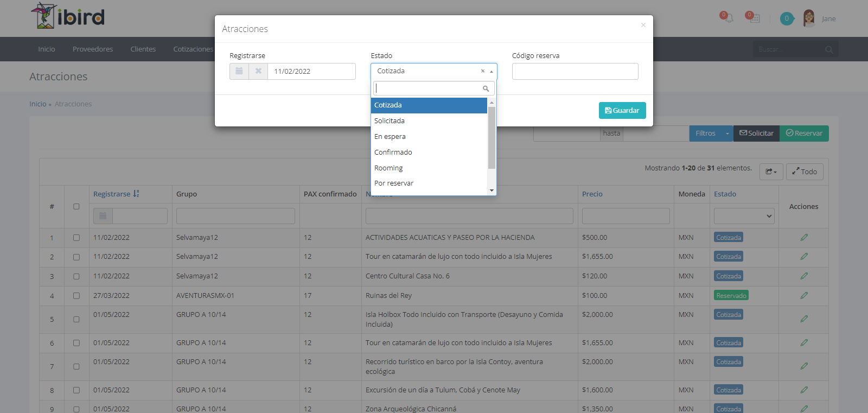
Task: Select Rooming option
Action: [x=429, y=168]
